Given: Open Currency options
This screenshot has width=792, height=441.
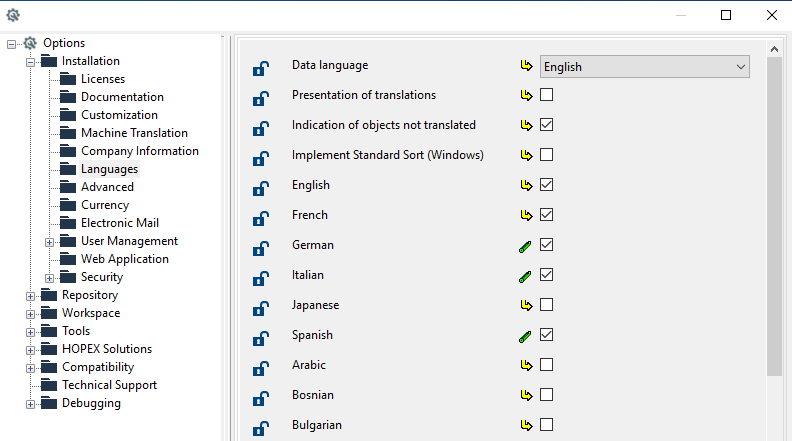Looking at the screenshot, I should click(105, 205).
